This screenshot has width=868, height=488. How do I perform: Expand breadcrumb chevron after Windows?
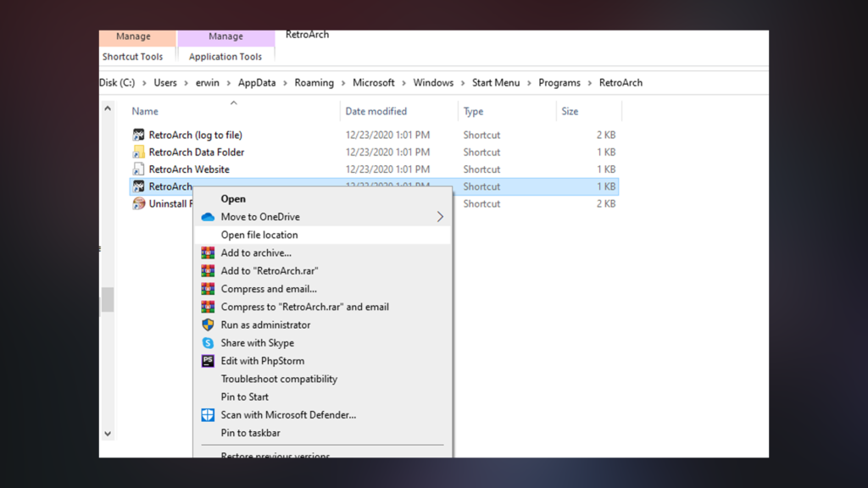point(463,84)
